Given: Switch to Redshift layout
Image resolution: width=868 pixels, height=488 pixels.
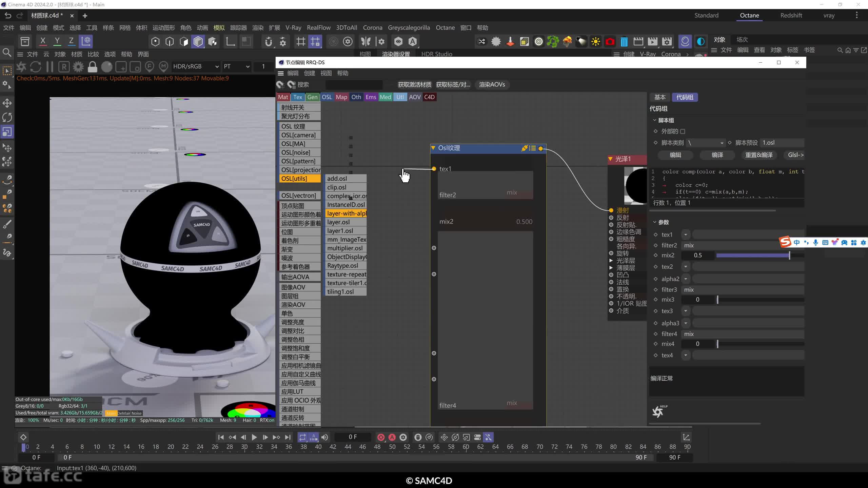Looking at the screenshot, I should click(x=791, y=16).
